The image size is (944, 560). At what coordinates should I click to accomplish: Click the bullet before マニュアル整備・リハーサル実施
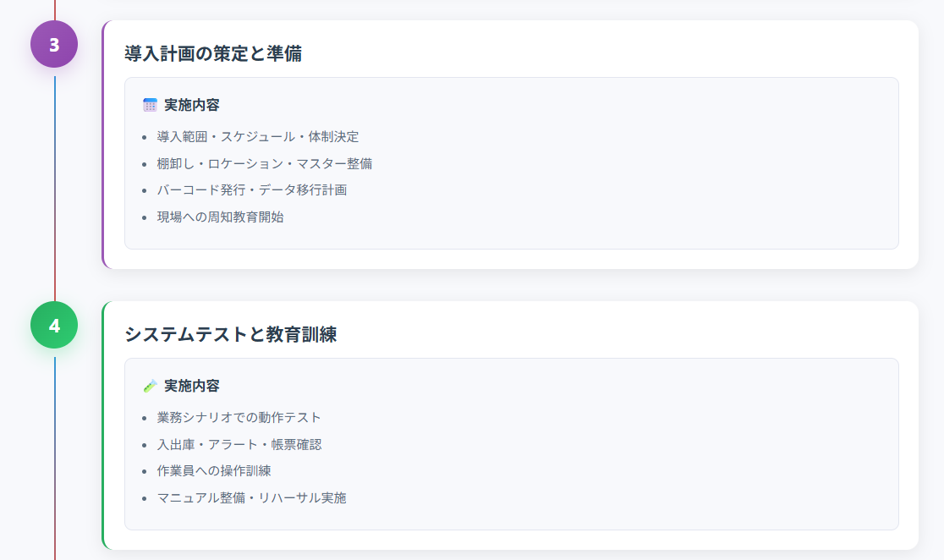145,498
